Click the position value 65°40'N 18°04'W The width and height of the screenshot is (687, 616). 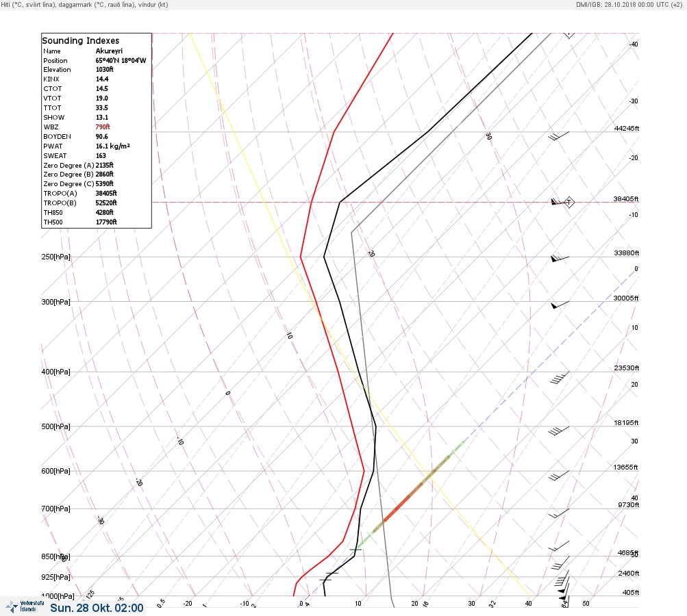click(x=121, y=60)
